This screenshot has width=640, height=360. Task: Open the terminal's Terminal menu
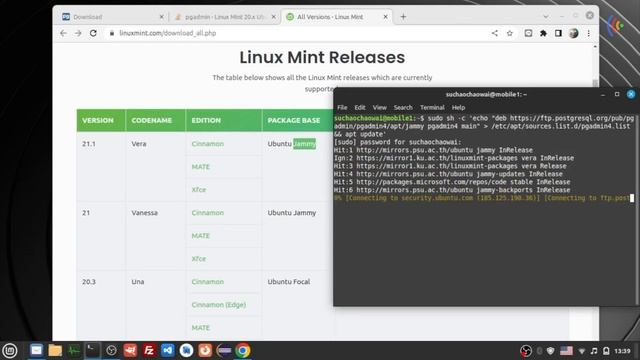(x=432, y=107)
